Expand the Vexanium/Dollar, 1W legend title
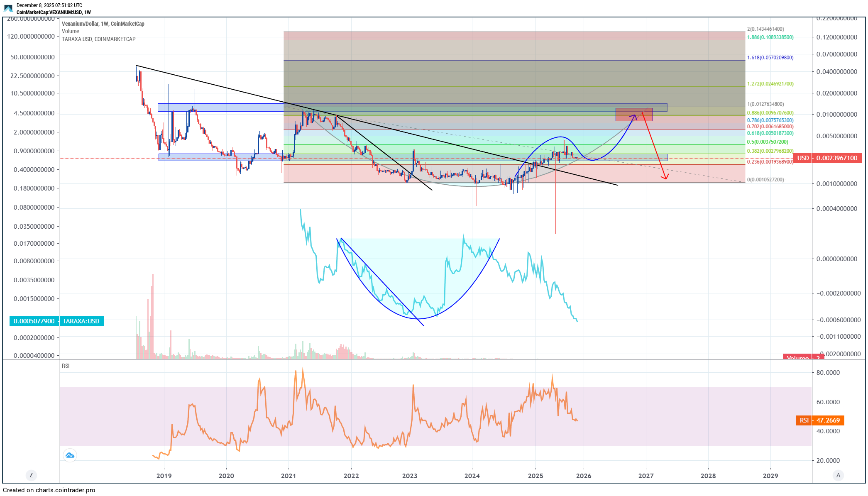This screenshot has width=868, height=496. (103, 24)
